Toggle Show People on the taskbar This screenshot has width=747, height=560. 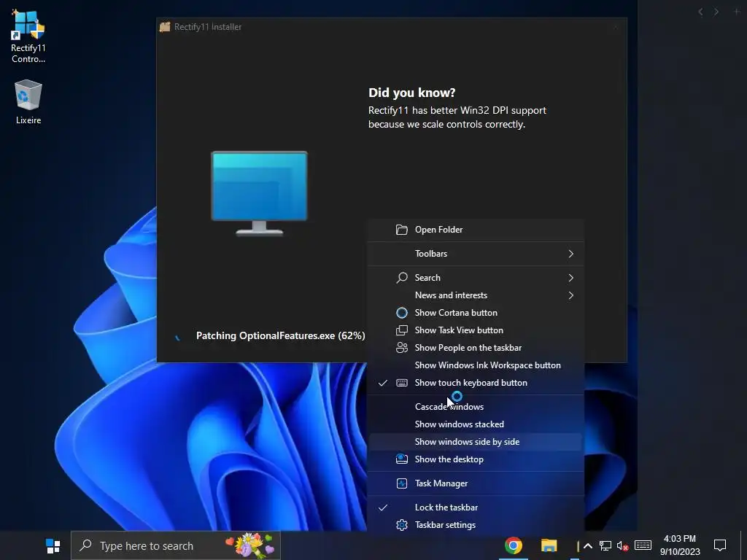pyautogui.click(x=476, y=348)
